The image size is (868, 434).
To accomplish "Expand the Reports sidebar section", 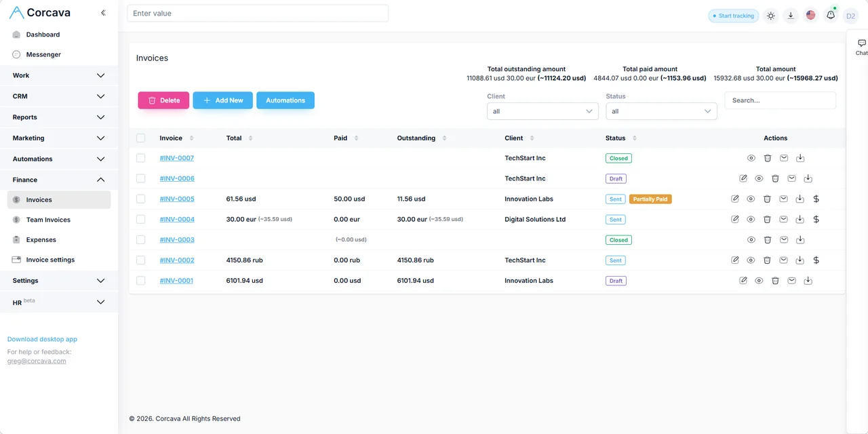I will (x=59, y=117).
